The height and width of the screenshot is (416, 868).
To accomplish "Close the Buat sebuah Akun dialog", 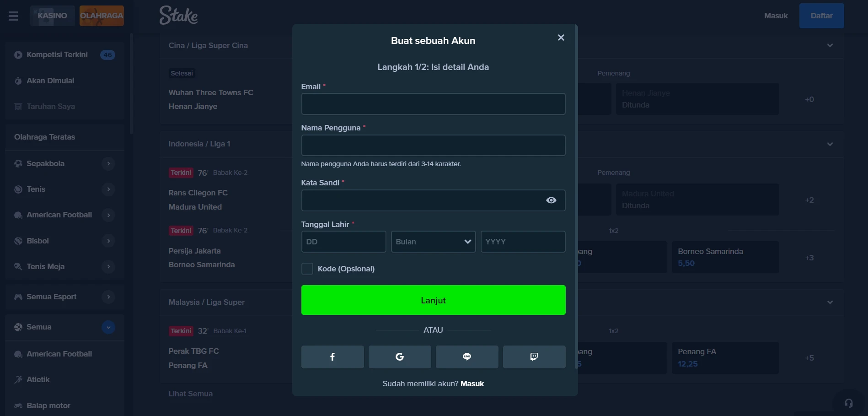I will tap(561, 38).
